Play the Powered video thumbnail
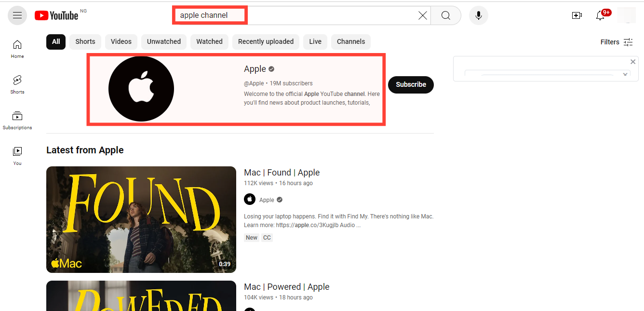 tap(141, 296)
